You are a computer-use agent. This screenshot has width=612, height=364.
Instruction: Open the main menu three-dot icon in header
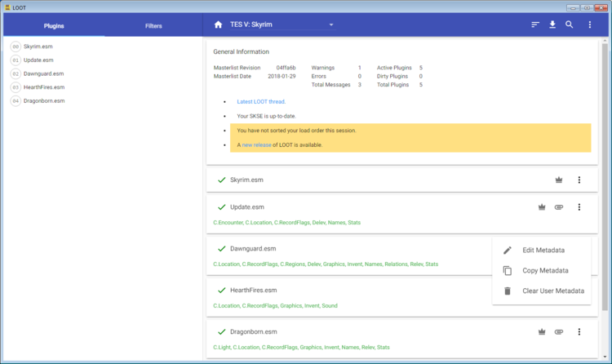[x=590, y=24]
